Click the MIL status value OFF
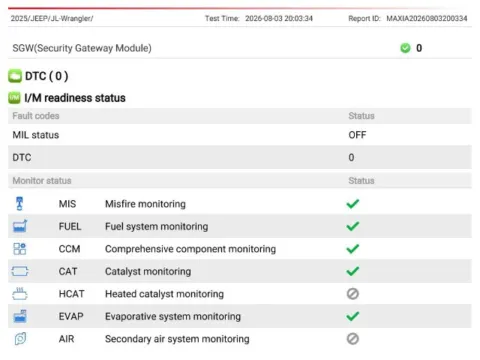The image size is (480, 360). coord(357,135)
